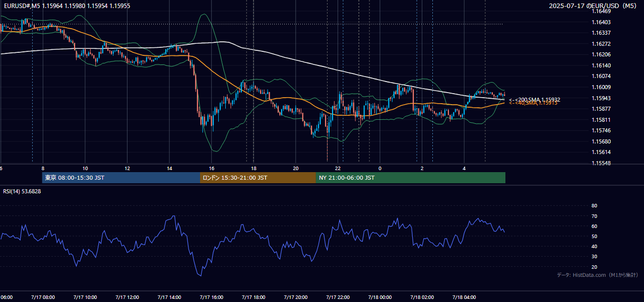Click the 7/17 14:00 bottom time label
The height and width of the screenshot is (302, 644).
click(168, 297)
